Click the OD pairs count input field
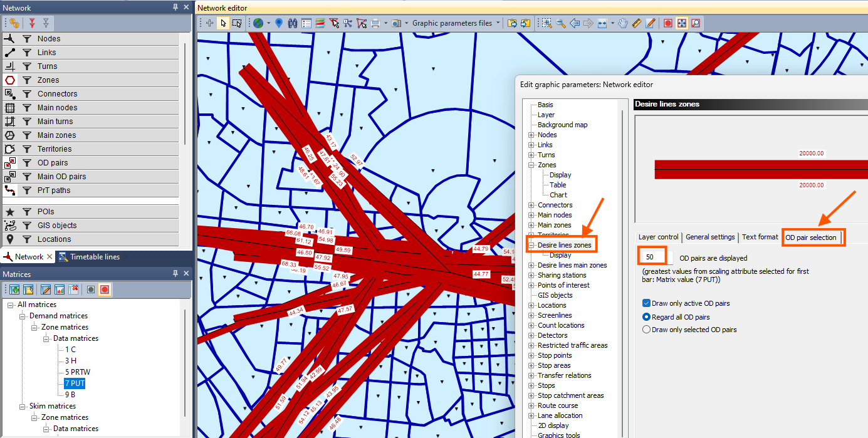Screen dimensions: 868x438 (656, 258)
